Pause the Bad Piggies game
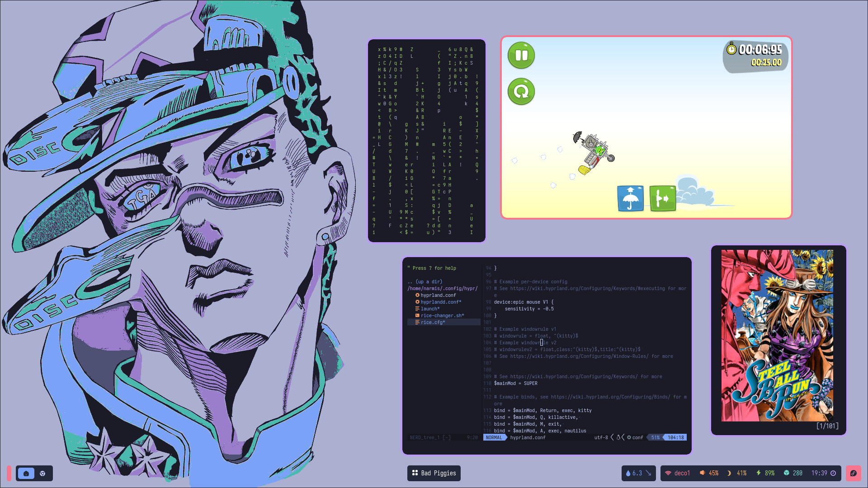The height and width of the screenshot is (488, 868). point(521,56)
